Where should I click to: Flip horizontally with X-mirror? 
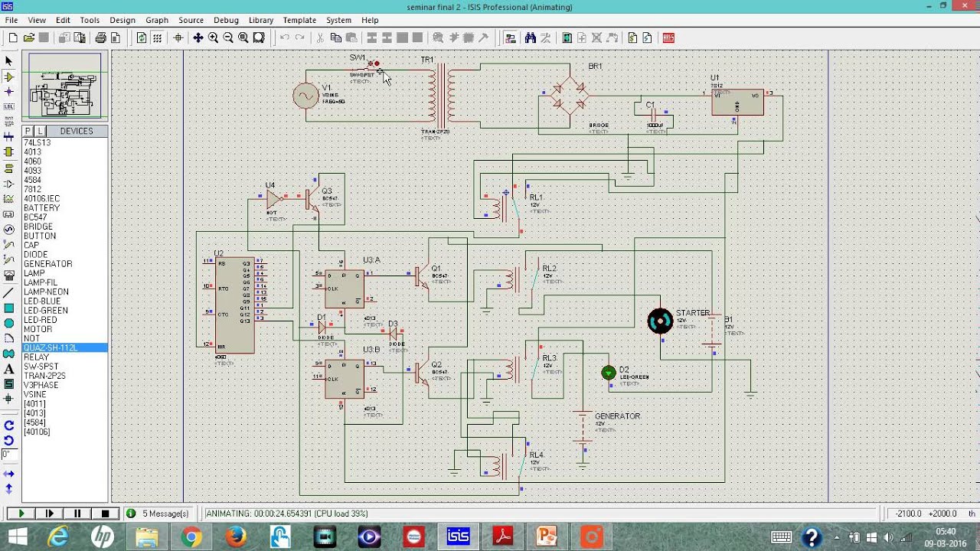coord(9,474)
